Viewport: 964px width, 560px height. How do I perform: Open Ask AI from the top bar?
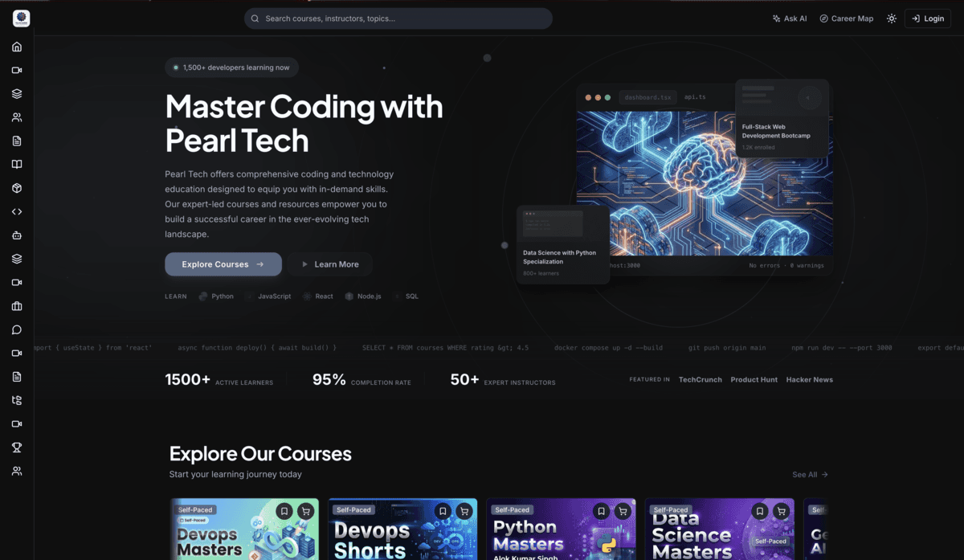(789, 18)
